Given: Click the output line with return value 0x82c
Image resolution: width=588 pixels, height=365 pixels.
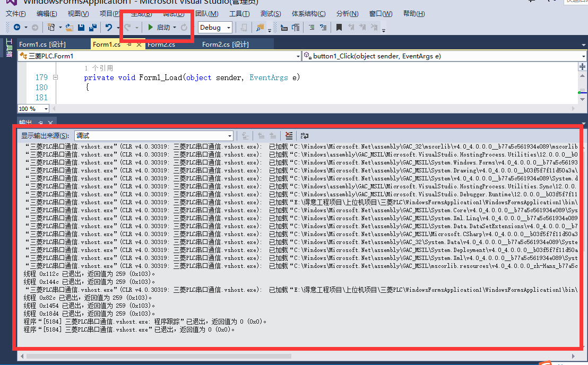Looking at the screenshot, I should [x=88, y=298].
